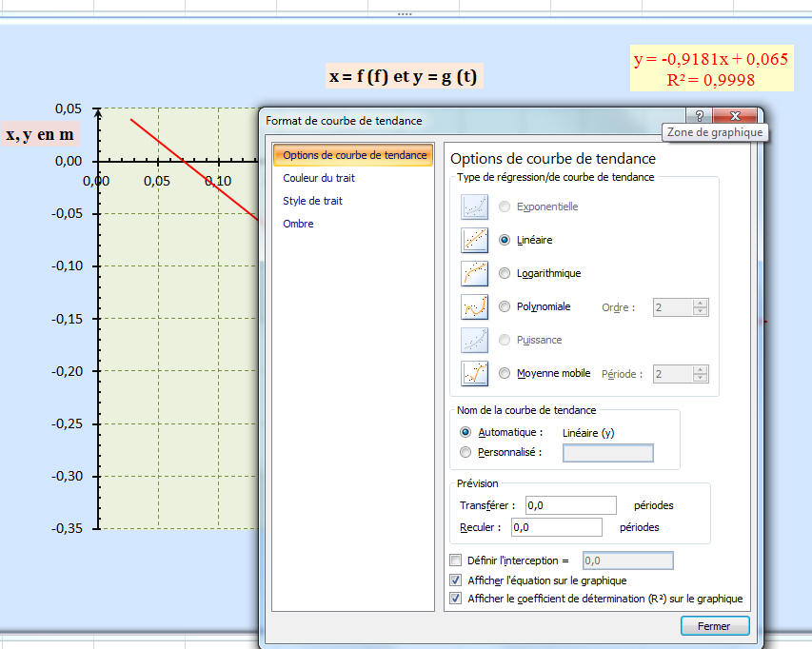This screenshot has height=649, width=812.
Task: Choose the Logarithmique regression type
Action: tap(505, 273)
